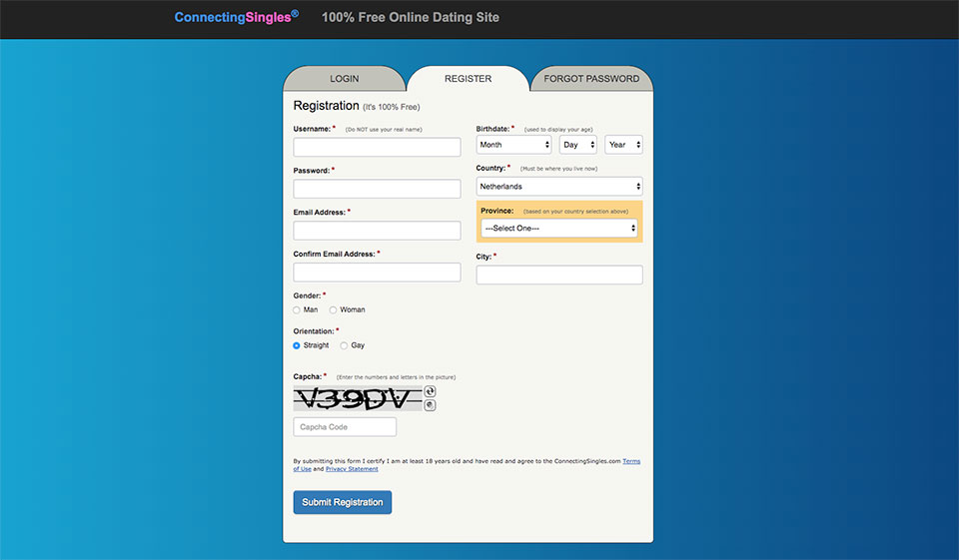Expand the Province select-one dropdown
Image resolution: width=959 pixels, height=560 pixels.
(x=559, y=229)
